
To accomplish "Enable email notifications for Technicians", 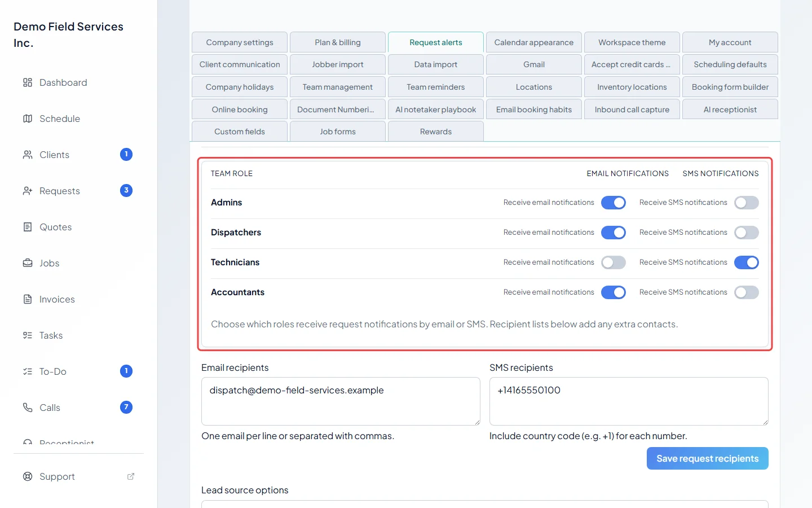I will click(x=614, y=262).
